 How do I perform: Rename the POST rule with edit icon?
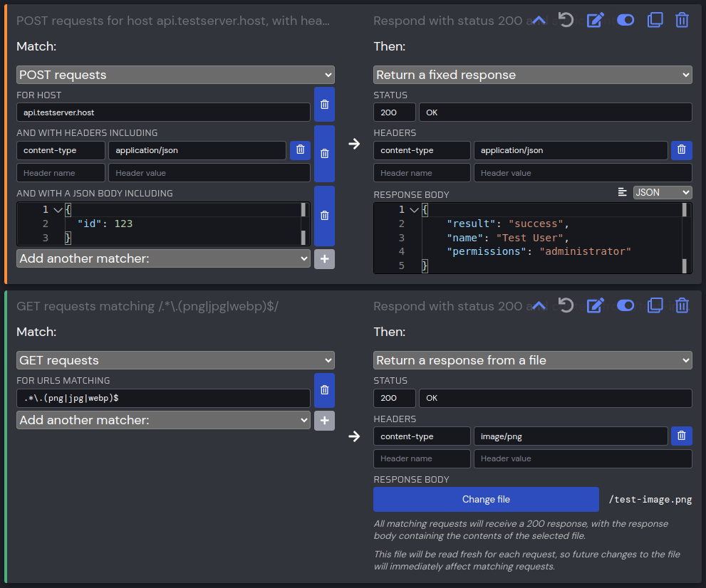point(595,20)
